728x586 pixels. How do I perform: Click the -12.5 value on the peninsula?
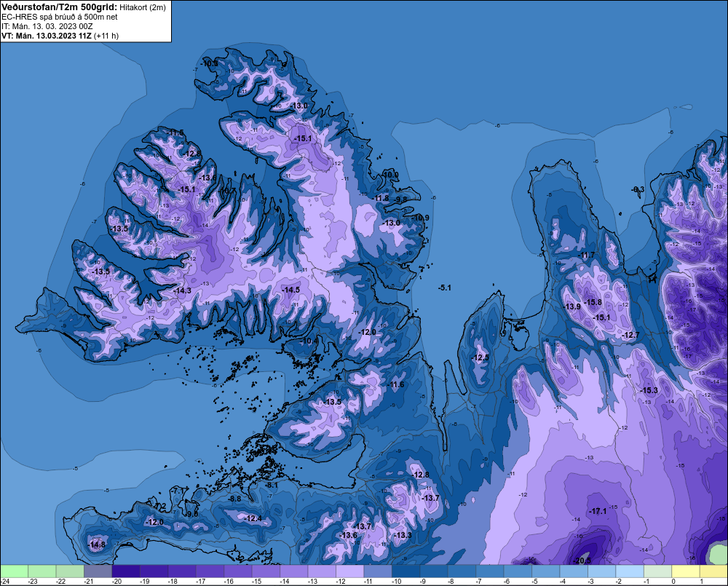tap(480, 357)
